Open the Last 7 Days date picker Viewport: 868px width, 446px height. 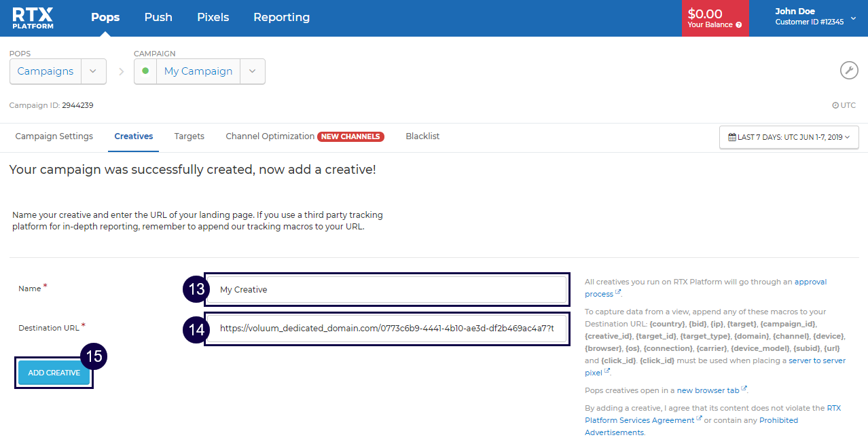coord(789,137)
